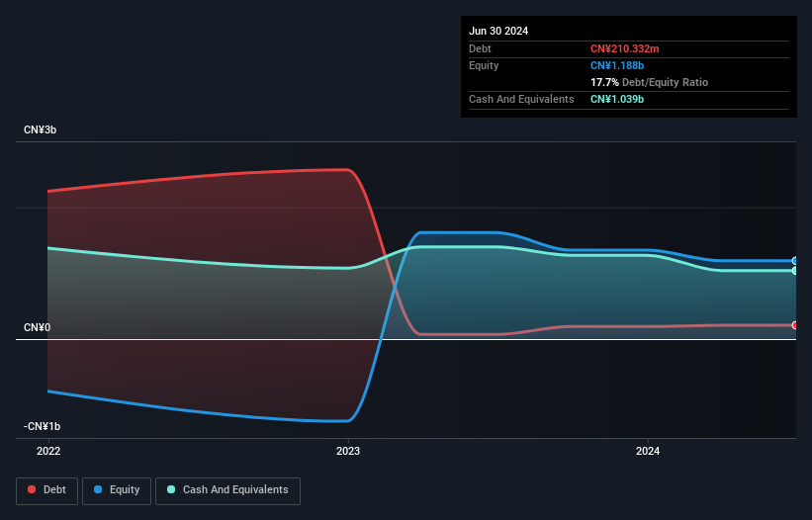Viewport: 812px width, 520px height.
Task: Click the CN¥210.332m debt value
Action: [x=624, y=48]
